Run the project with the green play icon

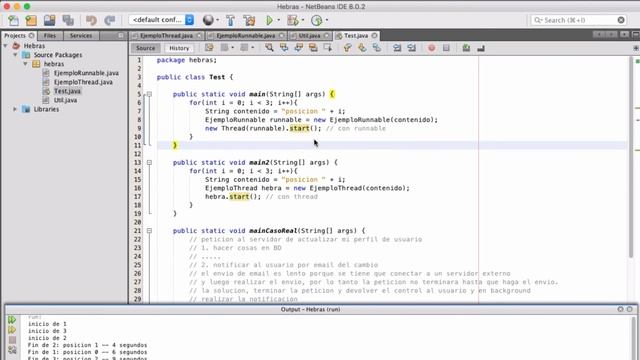[x=269, y=20]
